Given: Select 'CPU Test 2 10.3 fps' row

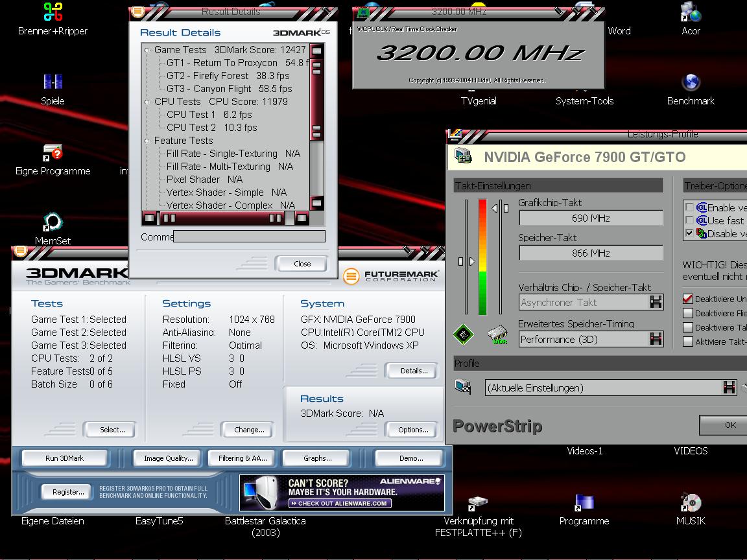Looking at the screenshot, I should tap(211, 128).
